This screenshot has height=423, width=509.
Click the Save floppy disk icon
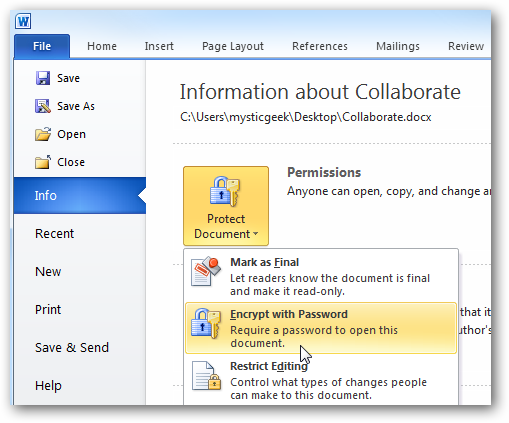point(43,78)
